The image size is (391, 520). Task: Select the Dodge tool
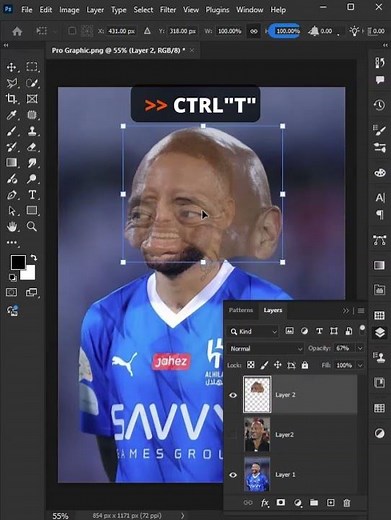tap(32, 179)
